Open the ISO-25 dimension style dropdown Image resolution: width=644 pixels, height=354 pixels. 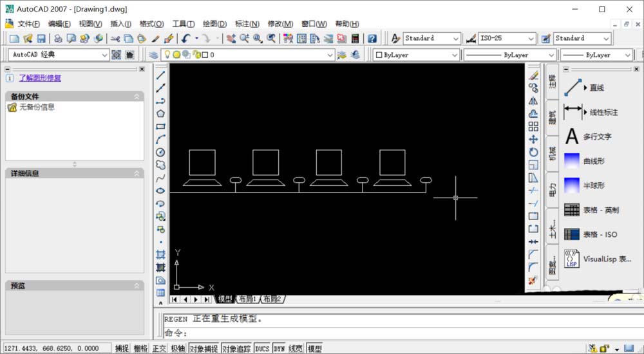(x=507, y=39)
